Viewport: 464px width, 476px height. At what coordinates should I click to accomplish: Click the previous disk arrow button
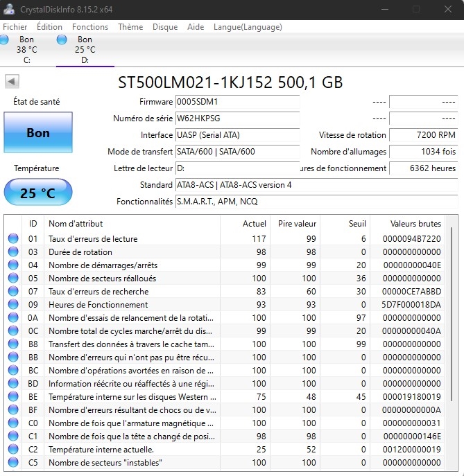[x=12, y=82]
